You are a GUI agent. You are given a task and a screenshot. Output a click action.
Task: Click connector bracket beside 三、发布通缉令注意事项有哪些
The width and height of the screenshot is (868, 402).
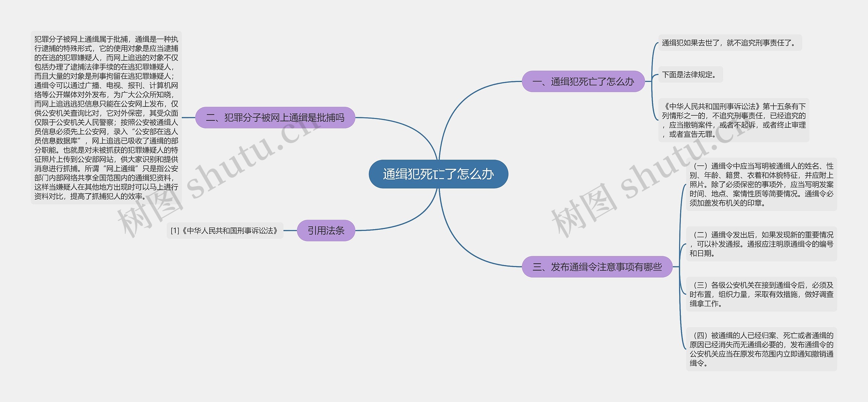click(x=680, y=267)
